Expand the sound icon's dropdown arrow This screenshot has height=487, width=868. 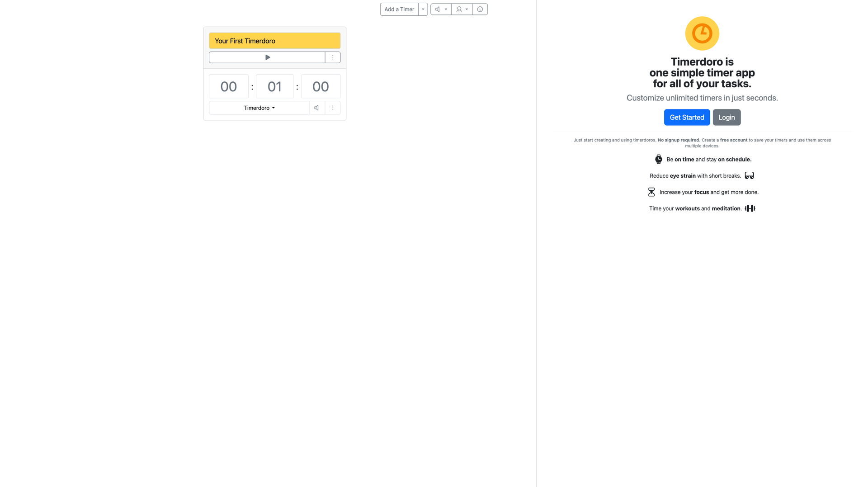pyautogui.click(x=446, y=9)
